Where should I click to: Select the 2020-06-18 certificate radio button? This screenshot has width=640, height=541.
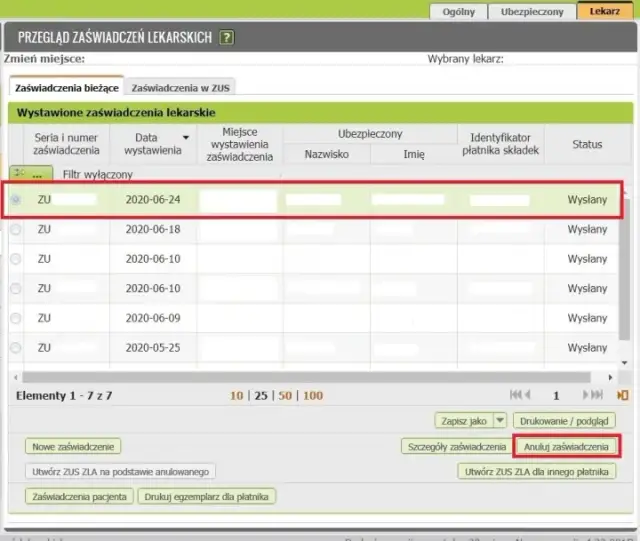[15, 230]
